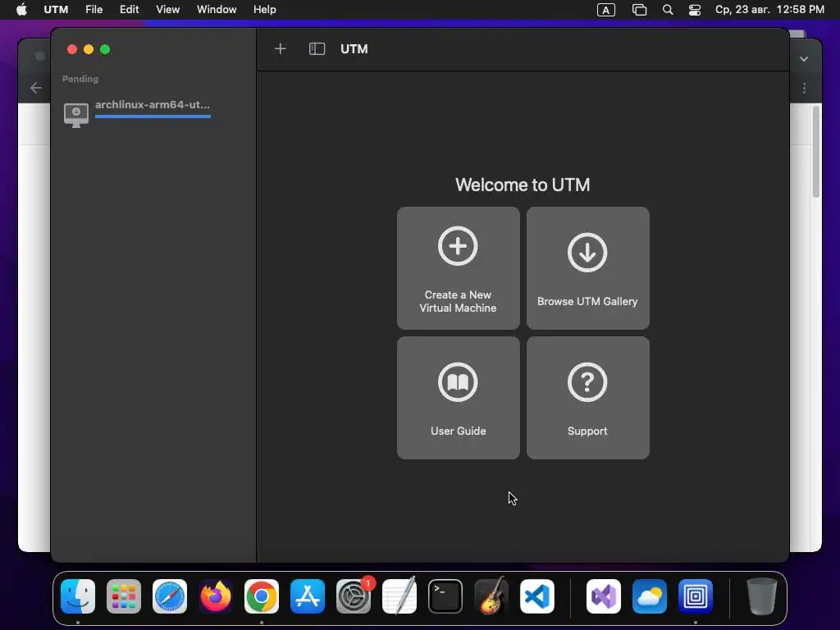The image size is (840, 630).
Task: Open TextEdit from the Dock
Action: tap(399, 596)
